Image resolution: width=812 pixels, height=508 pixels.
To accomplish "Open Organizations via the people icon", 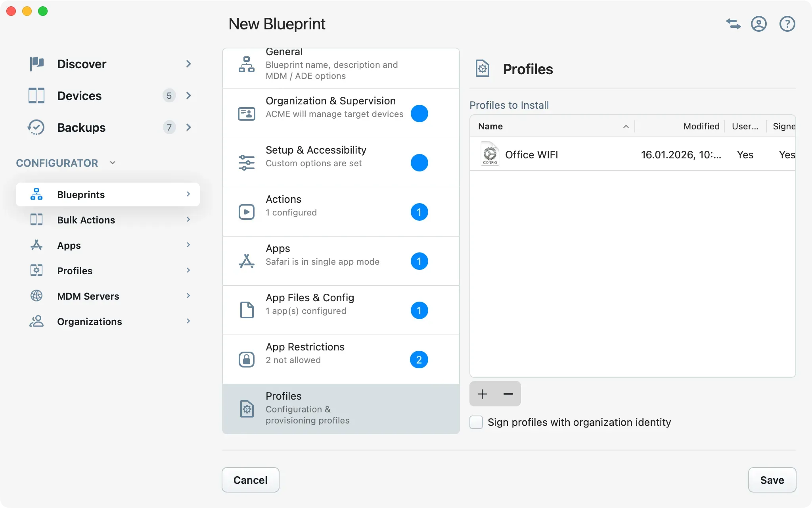I will (36, 321).
